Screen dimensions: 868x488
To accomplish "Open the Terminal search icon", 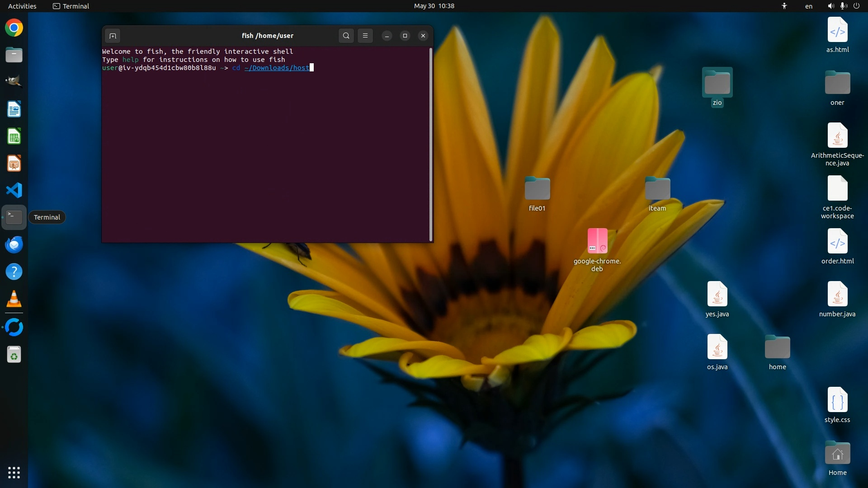I will (346, 36).
